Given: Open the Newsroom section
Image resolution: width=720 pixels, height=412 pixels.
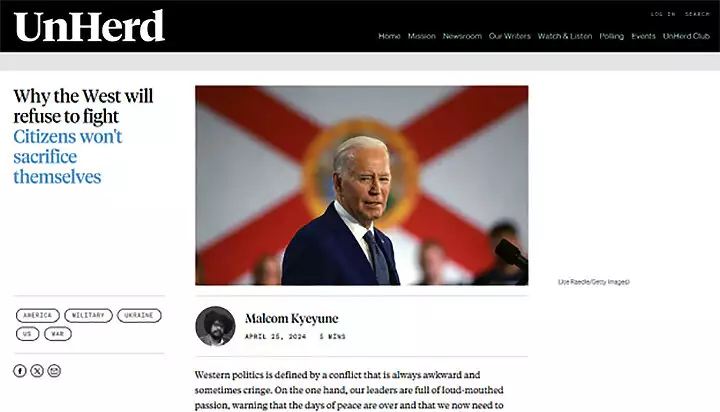Looking at the screenshot, I should pyautogui.click(x=462, y=36).
